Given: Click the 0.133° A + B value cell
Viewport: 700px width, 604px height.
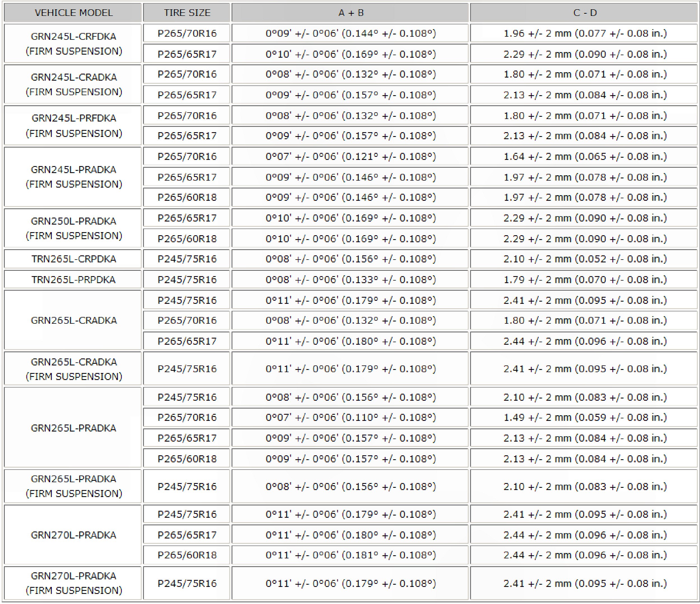Looking at the screenshot, I should pos(350,280).
